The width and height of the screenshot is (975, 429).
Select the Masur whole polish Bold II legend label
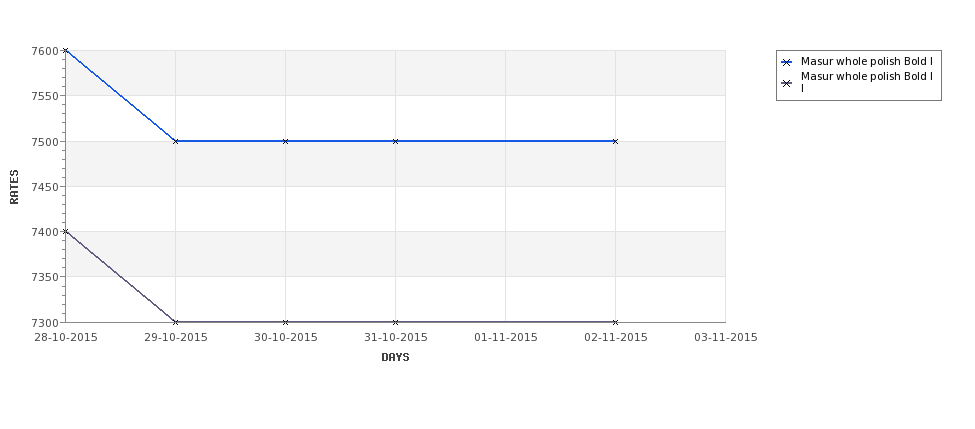point(867,82)
